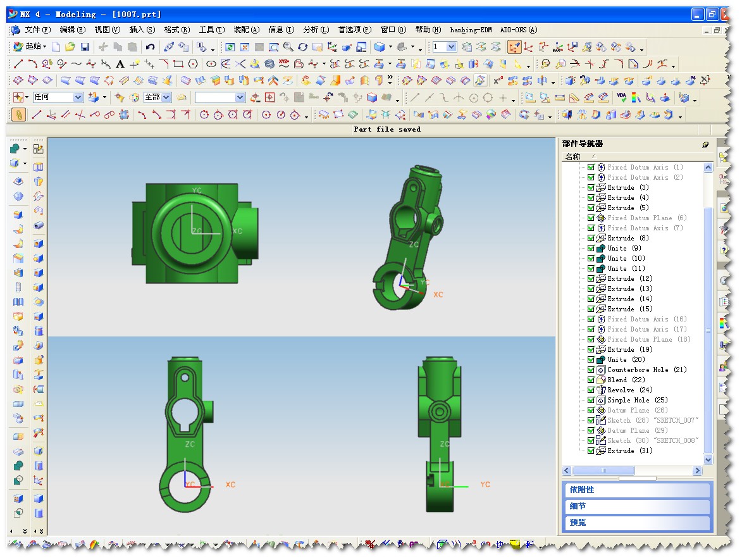Open the 分析(L) menu
Viewport: 742px width, 560px height.
pyautogui.click(x=316, y=30)
